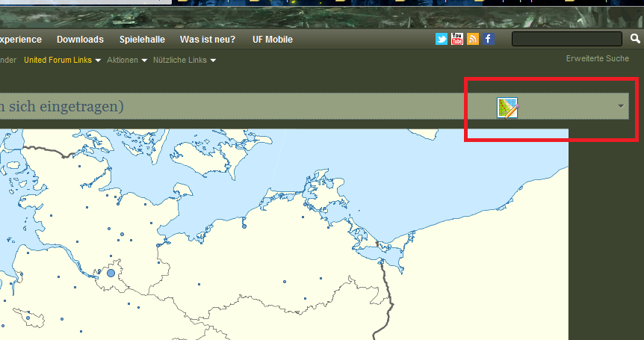
Task: Open the Twitter social icon
Action: coord(442,39)
